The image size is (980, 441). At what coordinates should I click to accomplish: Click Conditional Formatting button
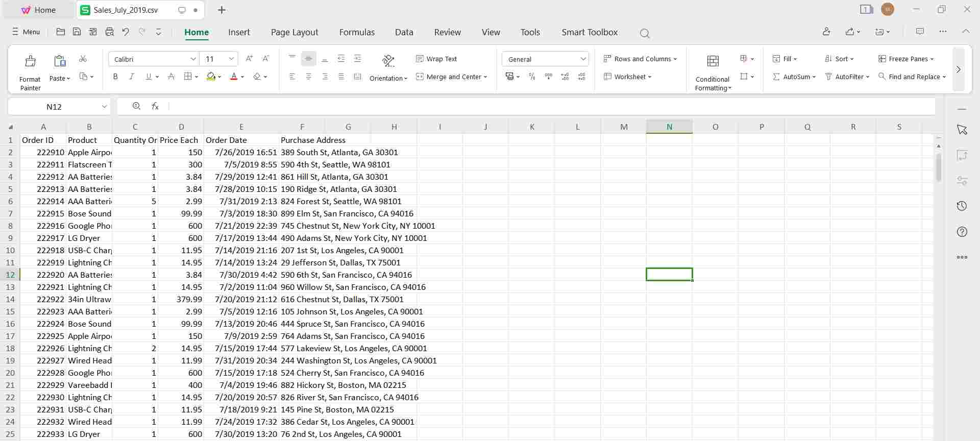(x=713, y=72)
